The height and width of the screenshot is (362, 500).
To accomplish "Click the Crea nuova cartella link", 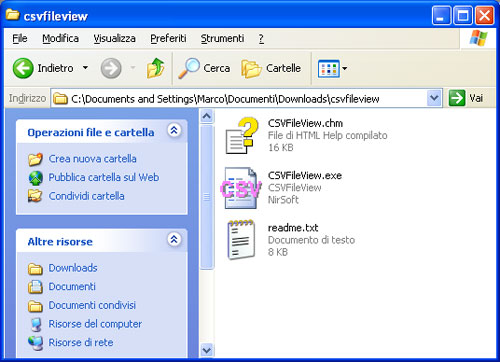I will click(93, 159).
